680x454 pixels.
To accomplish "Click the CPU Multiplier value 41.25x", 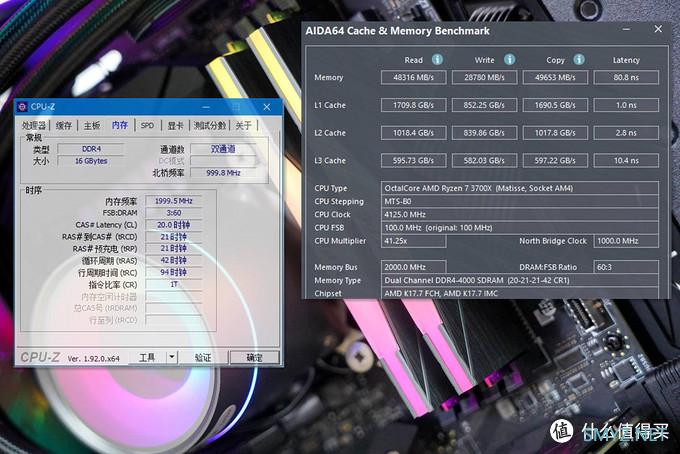I will pos(414,241).
